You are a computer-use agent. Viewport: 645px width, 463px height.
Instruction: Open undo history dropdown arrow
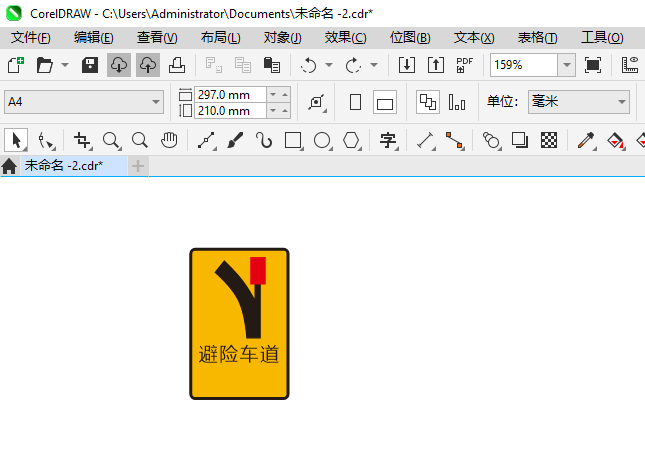[329, 65]
